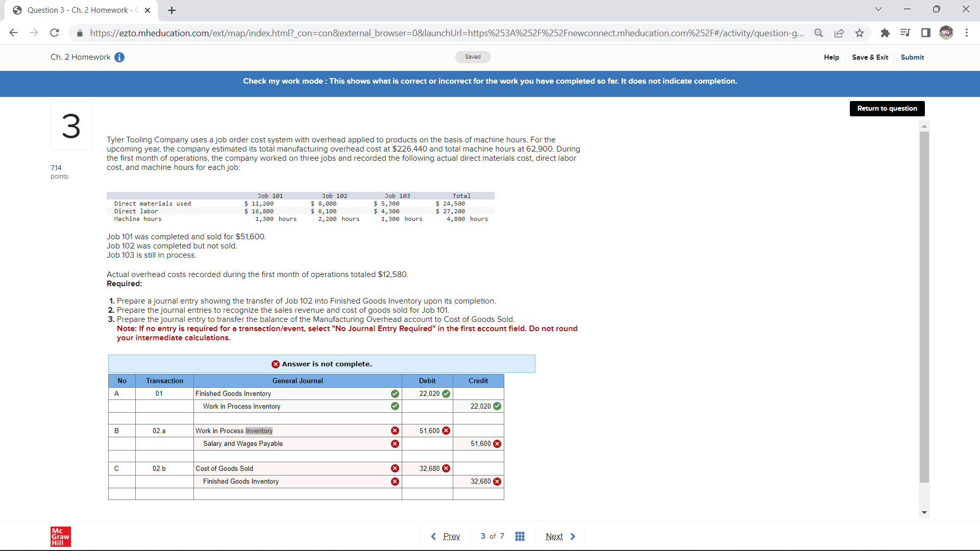Image resolution: width=980 pixels, height=551 pixels.
Task: Open the zoom magnifier icon in address bar
Action: tap(819, 33)
